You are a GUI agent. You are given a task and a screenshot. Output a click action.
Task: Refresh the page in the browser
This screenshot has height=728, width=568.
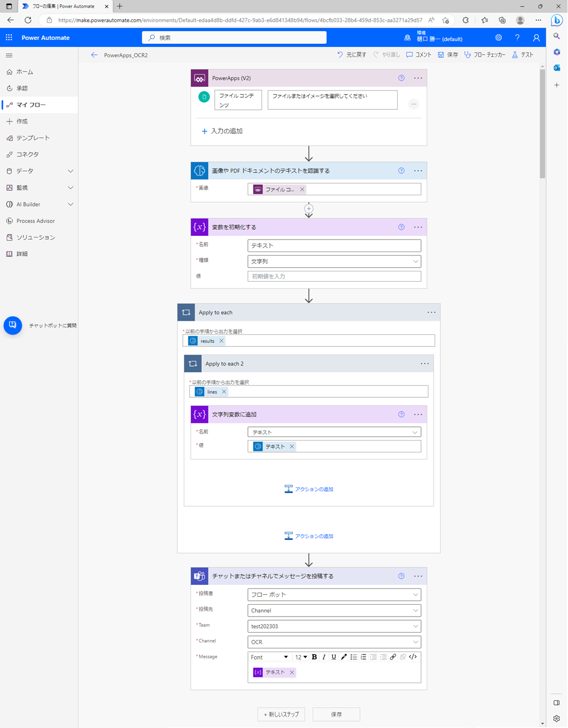tap(28, 20)
